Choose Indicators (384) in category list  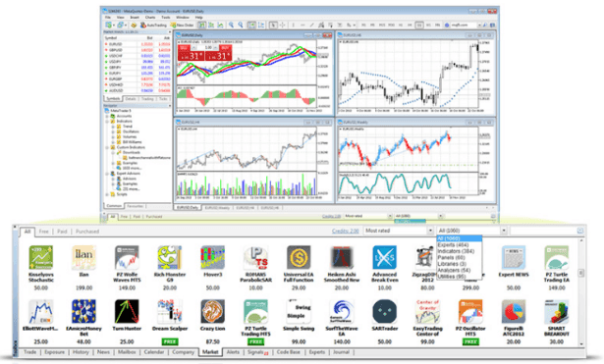click(456, 251)
